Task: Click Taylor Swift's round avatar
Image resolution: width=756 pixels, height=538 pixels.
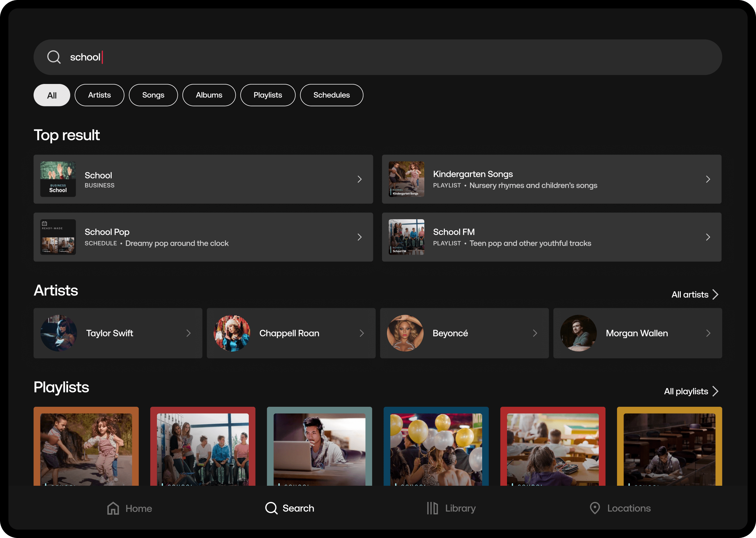Action: click(x=59, y=333)
